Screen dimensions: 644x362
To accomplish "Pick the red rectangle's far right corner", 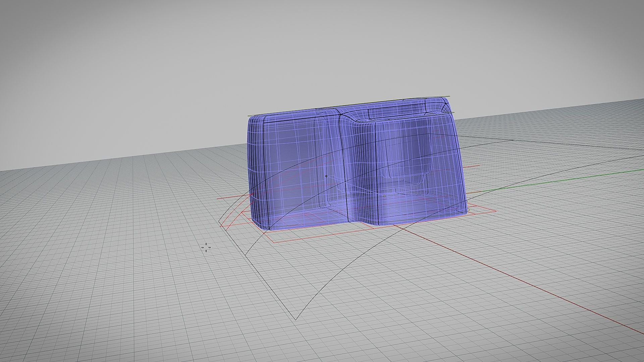I will 496,211.
